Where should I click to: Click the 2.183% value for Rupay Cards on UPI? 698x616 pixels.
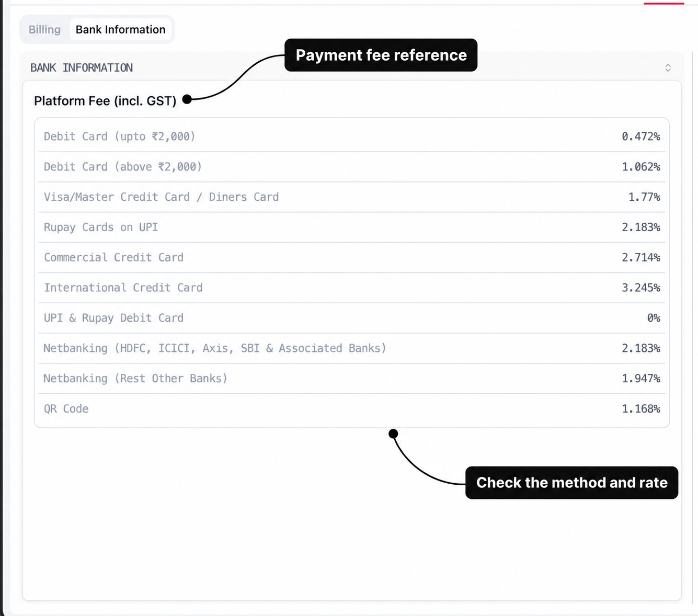click(640, 227)
